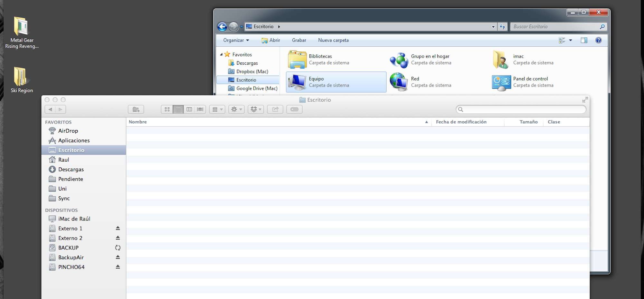Open Raul home folder in Finder
644x299 pixels.
point(84,160)
